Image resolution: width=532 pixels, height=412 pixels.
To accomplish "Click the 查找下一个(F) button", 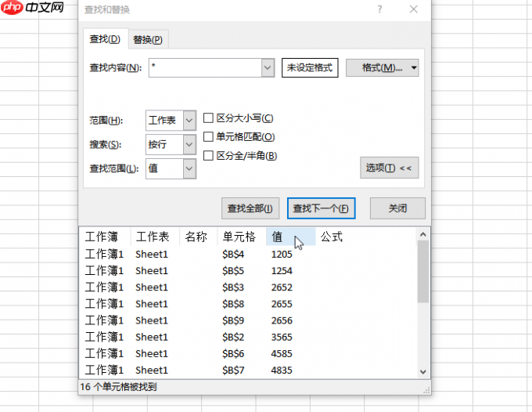I will point(321,208).
